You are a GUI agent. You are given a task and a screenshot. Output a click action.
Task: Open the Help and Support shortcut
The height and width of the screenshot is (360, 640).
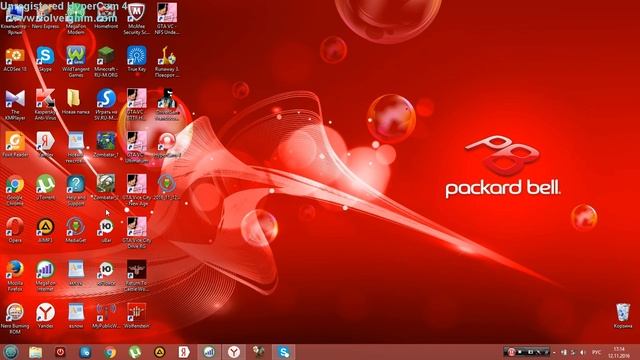tap(76, 190)
